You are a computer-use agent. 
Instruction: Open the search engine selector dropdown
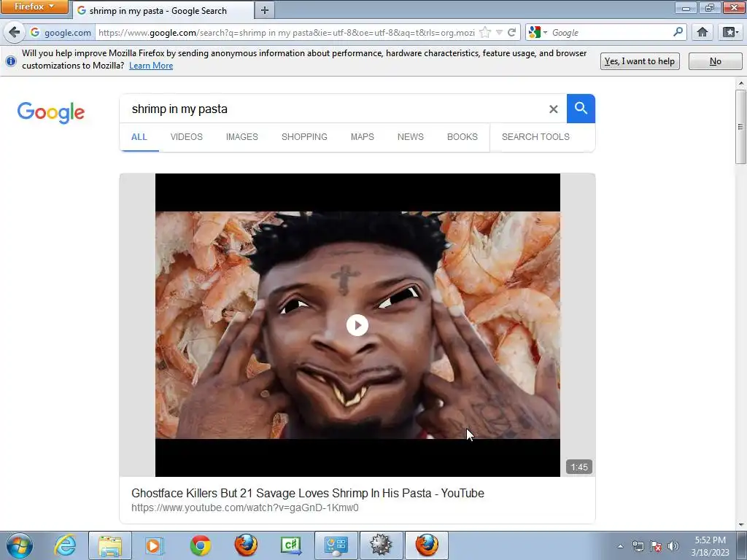(x=538, y=32)
